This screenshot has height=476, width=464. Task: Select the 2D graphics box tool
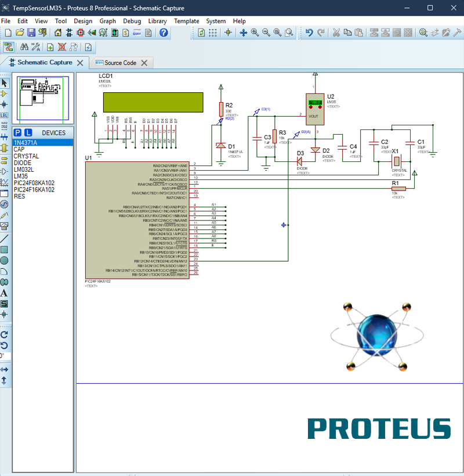(x=4, y=250)
